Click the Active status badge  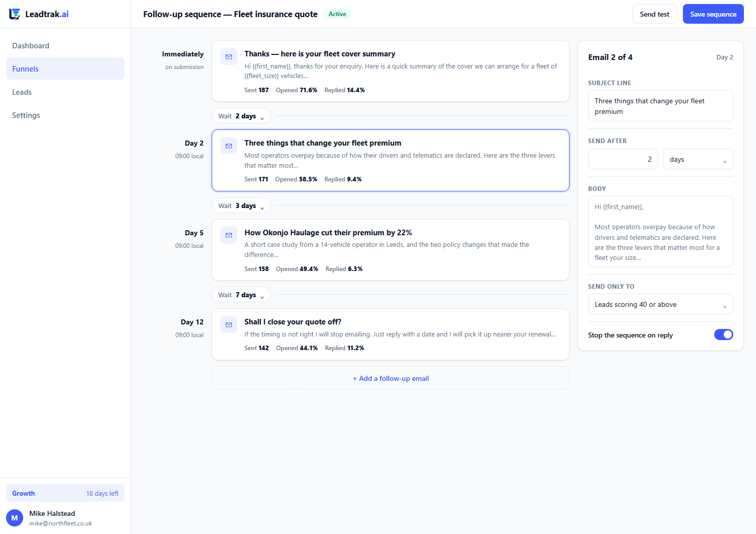tap(337, 14)
